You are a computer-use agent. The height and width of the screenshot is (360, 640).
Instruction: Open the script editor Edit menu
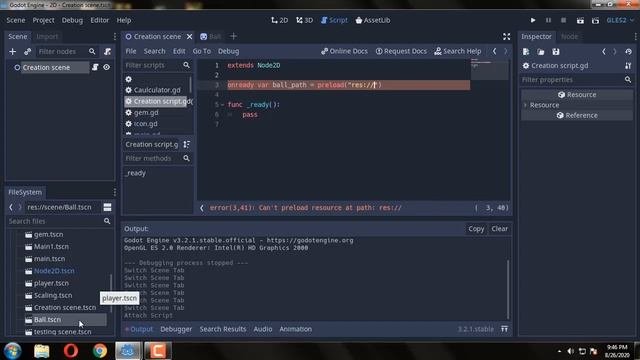(179, 51)
